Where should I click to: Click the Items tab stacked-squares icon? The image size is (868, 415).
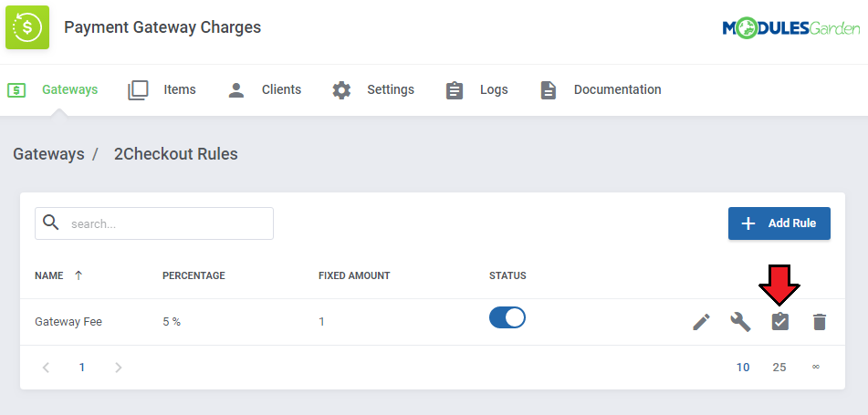pos(138,90)
